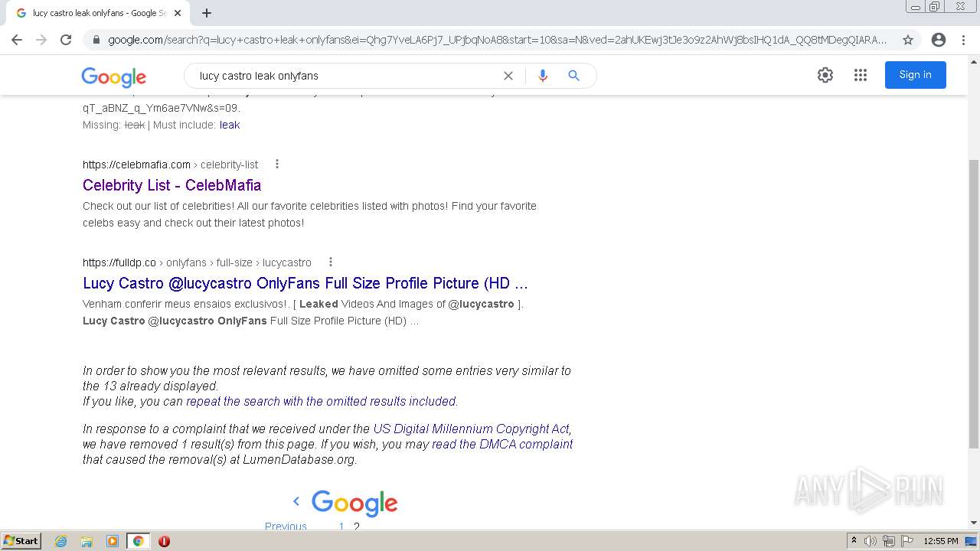Select the Google Search browser tab
980x551 pixels.
click(x=99, y=13)
